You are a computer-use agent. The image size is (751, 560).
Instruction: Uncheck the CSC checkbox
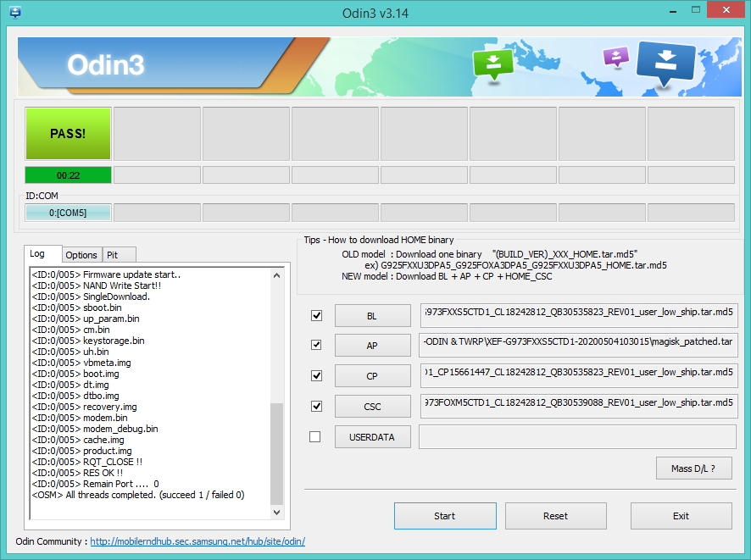(x=316, y=407)
